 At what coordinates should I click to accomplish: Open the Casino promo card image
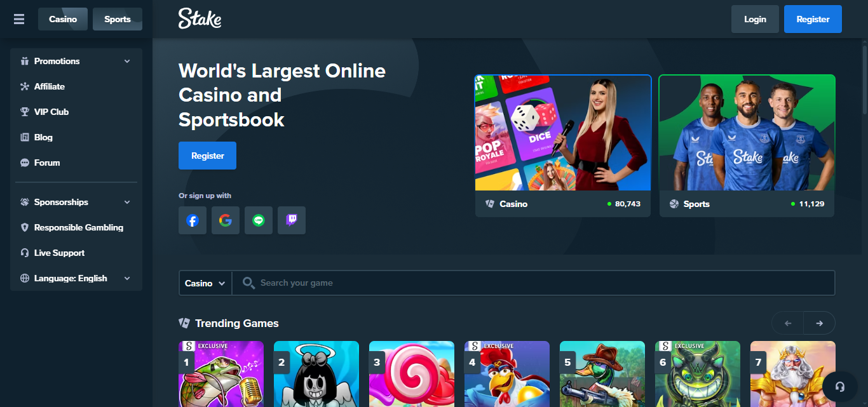pos(563,133)
